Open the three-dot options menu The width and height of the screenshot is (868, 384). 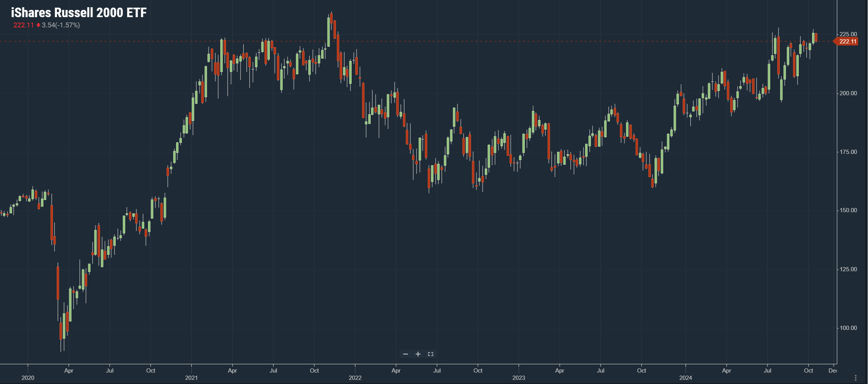pyautogui.click(x=855, y=378)
